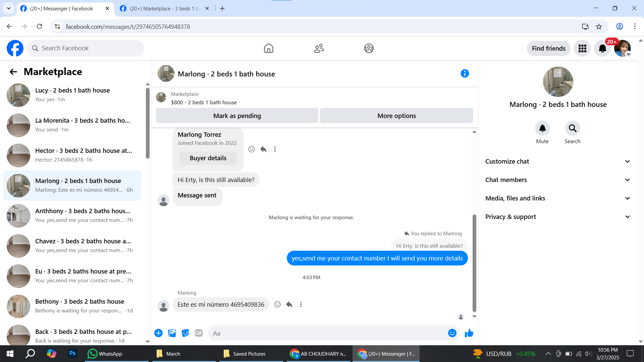
Task: Open Photoshop from the taskbar
Action: point(72,354)
